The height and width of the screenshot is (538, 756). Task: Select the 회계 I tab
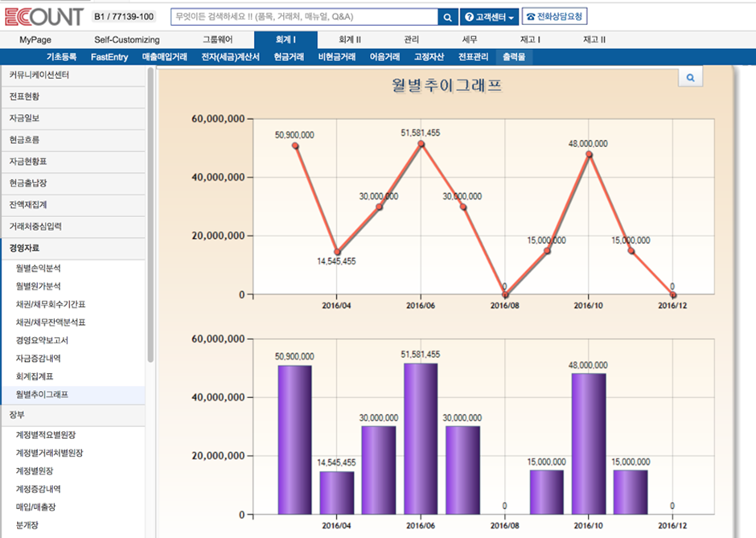pyautogui.click(x=286, y=39)
